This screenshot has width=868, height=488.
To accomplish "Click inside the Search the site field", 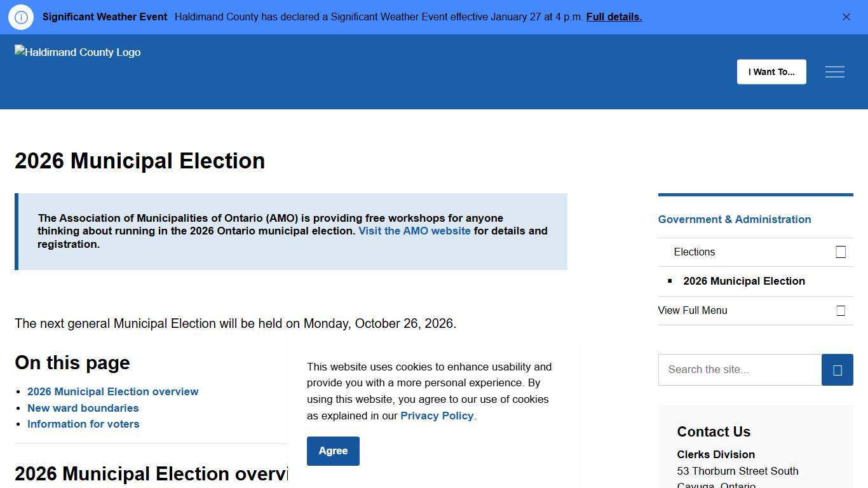I will point(740,370).
